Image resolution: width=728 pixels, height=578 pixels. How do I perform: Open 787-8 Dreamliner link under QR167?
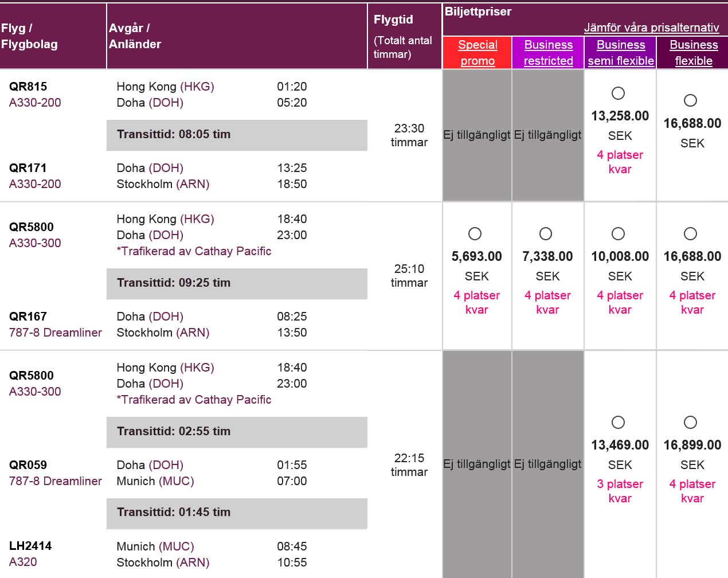pos(55,333)
